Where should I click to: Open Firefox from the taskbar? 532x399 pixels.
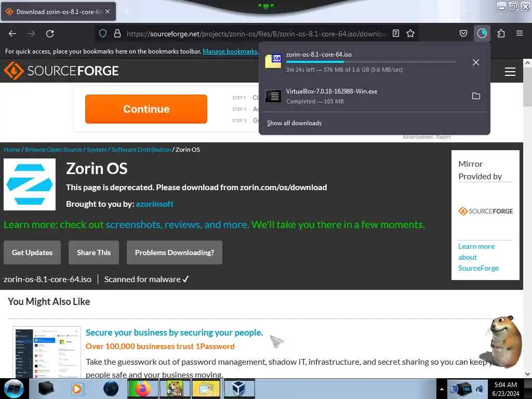143,389
